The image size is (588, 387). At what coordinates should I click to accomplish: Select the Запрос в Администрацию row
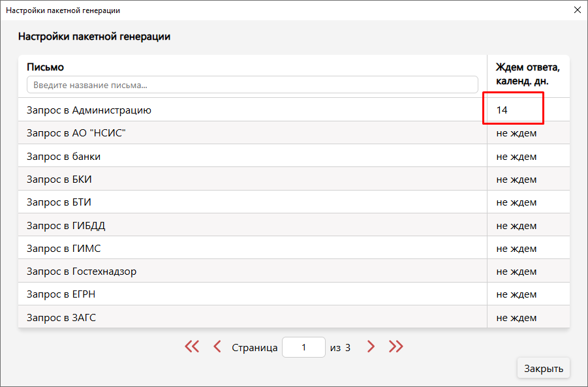coord(89,110)
